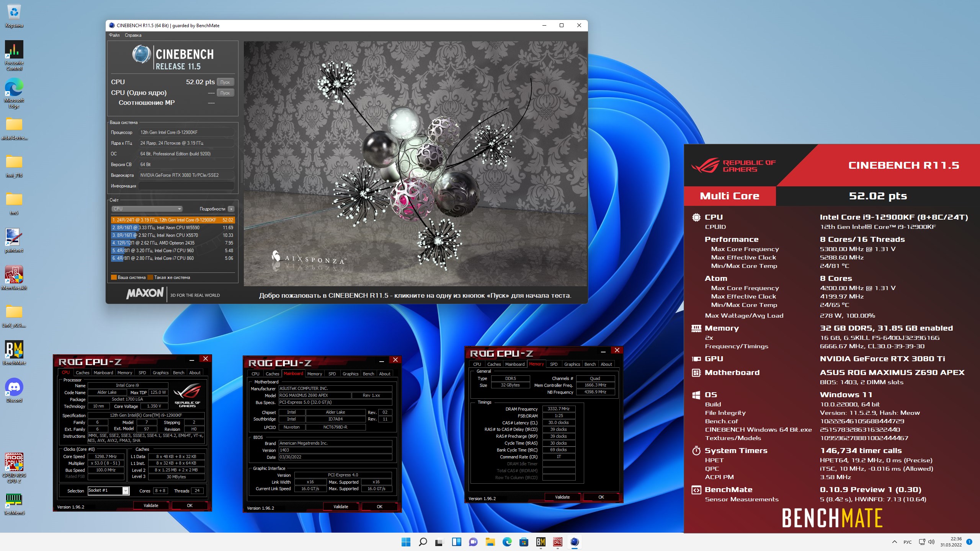980x551 pixels.
Task: Switch to Memory tab in middle CPU-Z
Action: [x=314, y=374]
